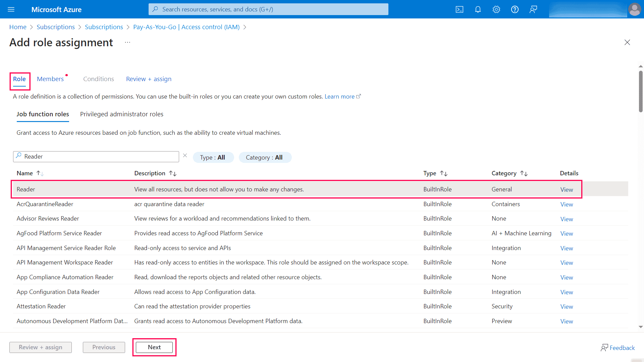This screenshot has width=644, height=362.
Task: Open the Conditions tab
Action: [98, 79]
